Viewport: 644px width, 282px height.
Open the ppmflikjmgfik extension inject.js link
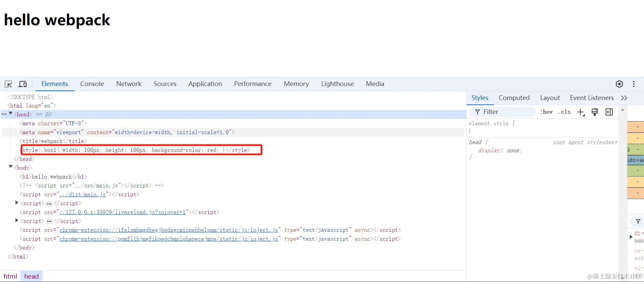(169, 239)
